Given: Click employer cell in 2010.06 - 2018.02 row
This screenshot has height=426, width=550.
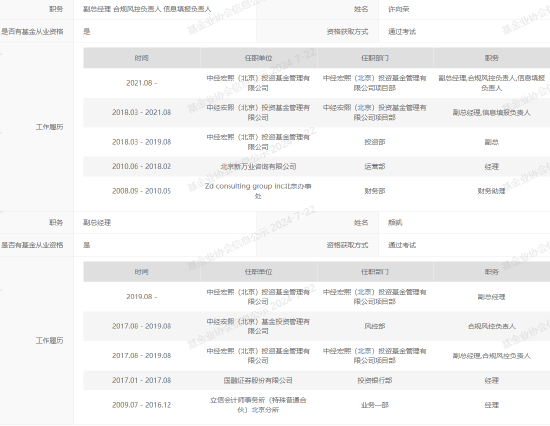Looking at the screenshot, I should tap(258, 166).
